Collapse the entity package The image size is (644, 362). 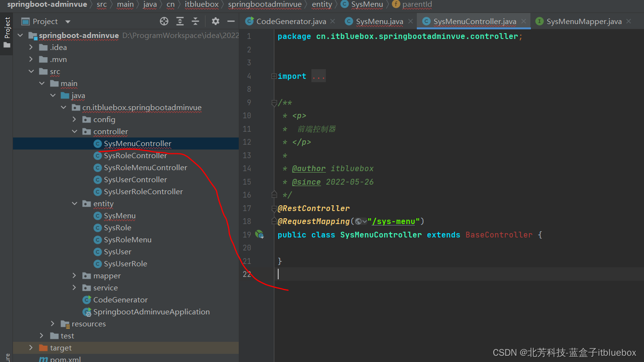74,203
